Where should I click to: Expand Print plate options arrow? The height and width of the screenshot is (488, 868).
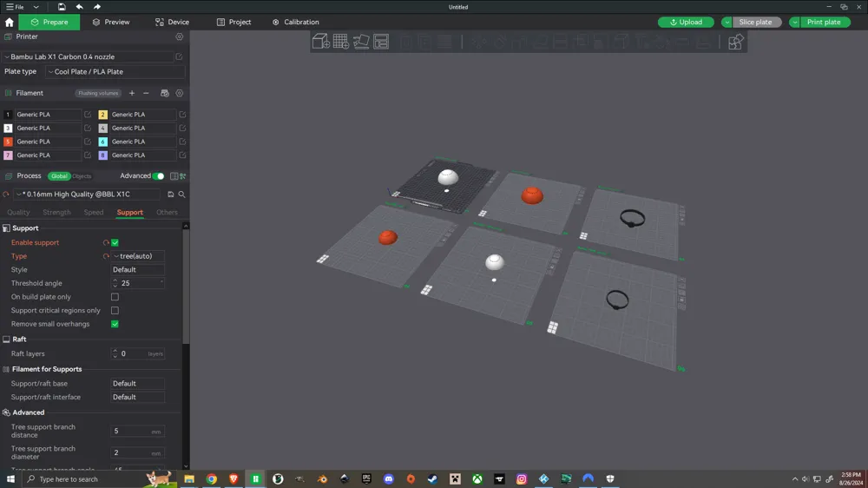pyautogui.click(x=794, y=23)
